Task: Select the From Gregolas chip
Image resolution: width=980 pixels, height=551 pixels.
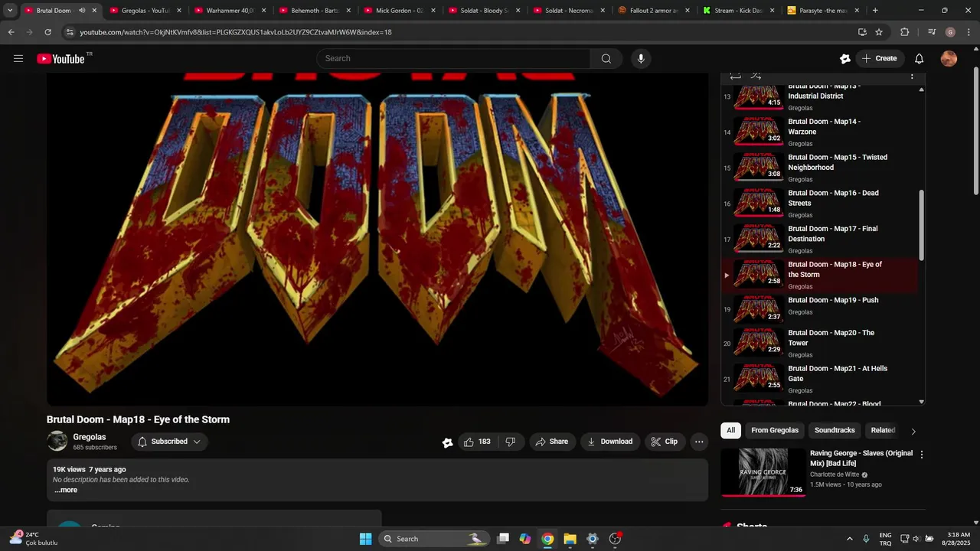Action: point(775,430)
